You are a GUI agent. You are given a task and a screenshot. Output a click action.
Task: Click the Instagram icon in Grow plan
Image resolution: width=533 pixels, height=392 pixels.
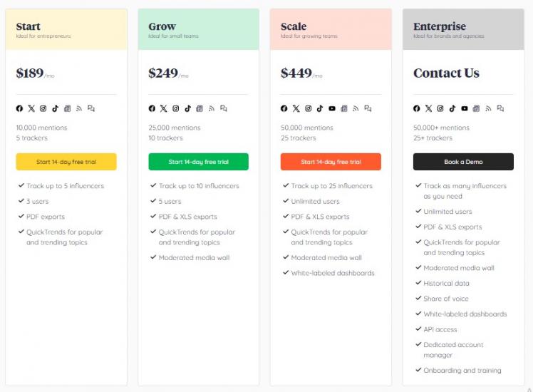176,108
